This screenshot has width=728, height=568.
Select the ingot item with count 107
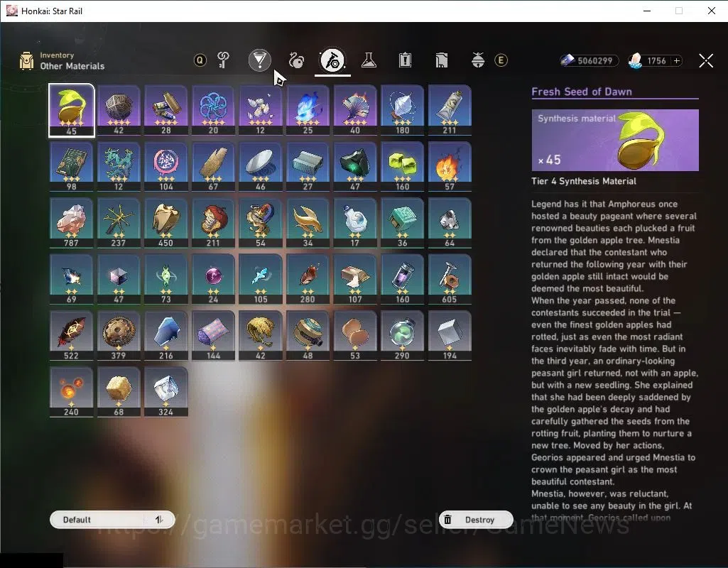coord(354,279)
